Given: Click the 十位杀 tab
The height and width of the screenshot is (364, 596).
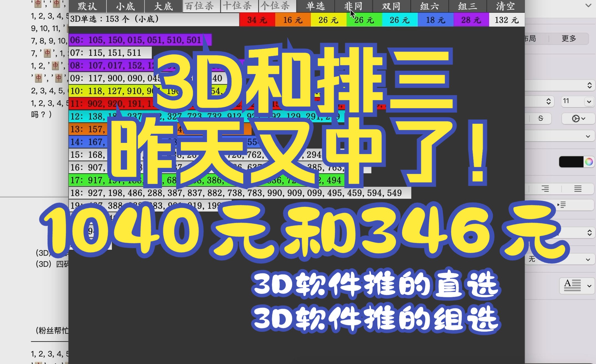Looking at the screenshot, I should [x=238, y=6].
